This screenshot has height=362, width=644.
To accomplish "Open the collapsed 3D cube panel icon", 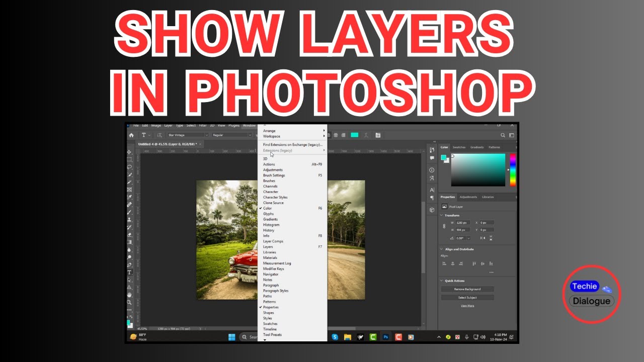I will [432, 210].
